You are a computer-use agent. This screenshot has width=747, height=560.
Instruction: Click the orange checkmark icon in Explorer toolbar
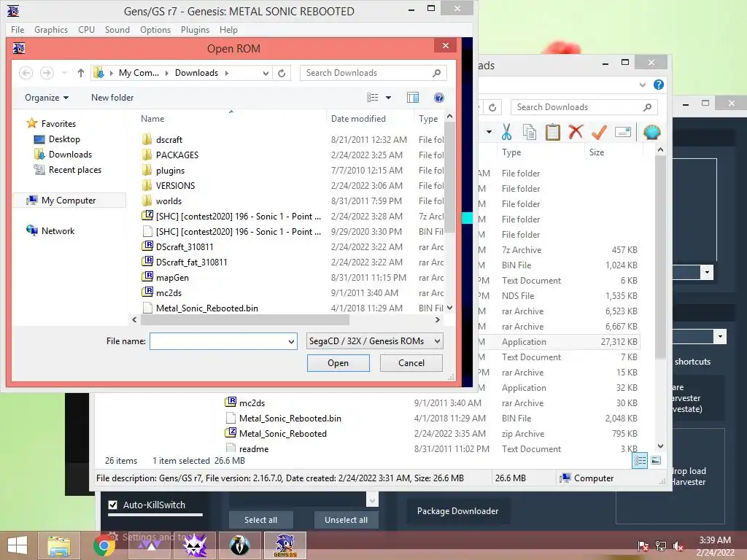tap(600, 132)
